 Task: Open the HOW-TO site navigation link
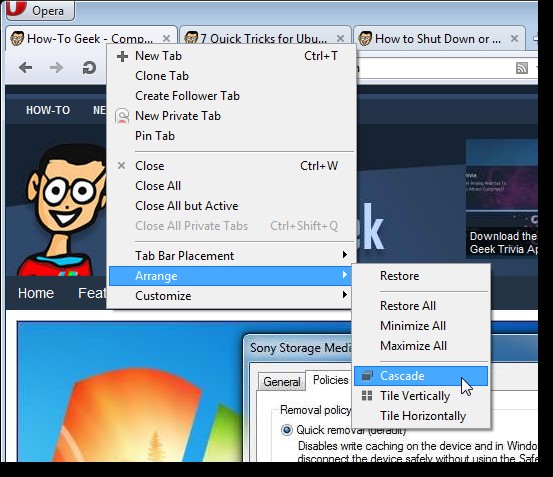[x=48, y=110]
